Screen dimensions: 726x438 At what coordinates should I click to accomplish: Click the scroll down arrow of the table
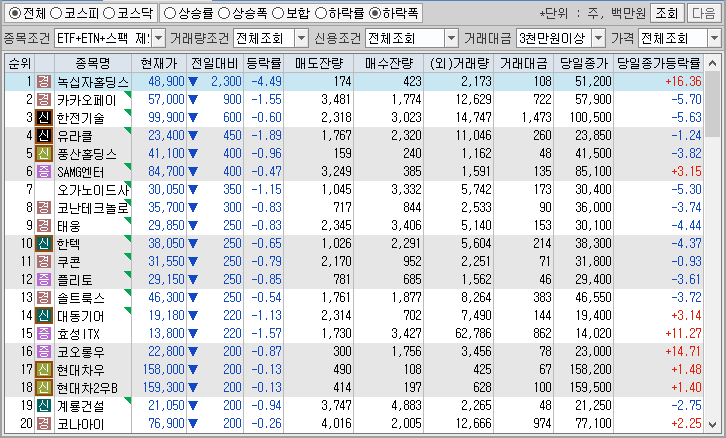712,424
